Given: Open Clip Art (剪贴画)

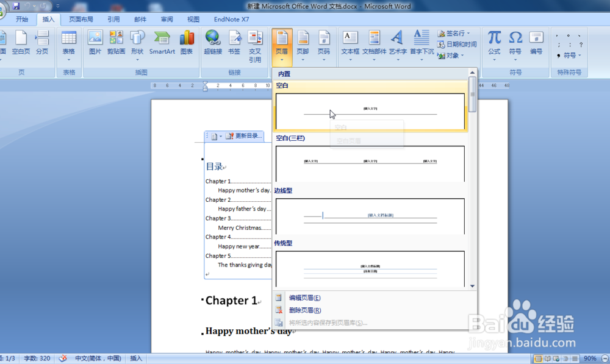Looking at the screenshot, I should point(116,43).
